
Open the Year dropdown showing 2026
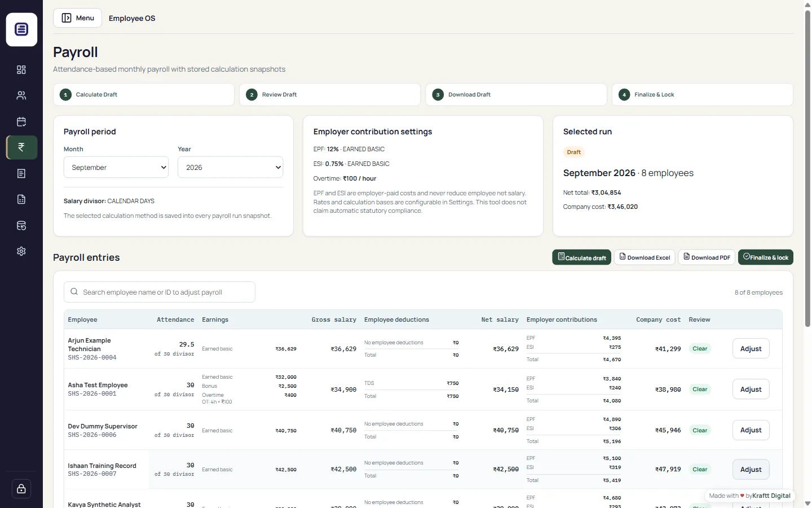[231, 168]
